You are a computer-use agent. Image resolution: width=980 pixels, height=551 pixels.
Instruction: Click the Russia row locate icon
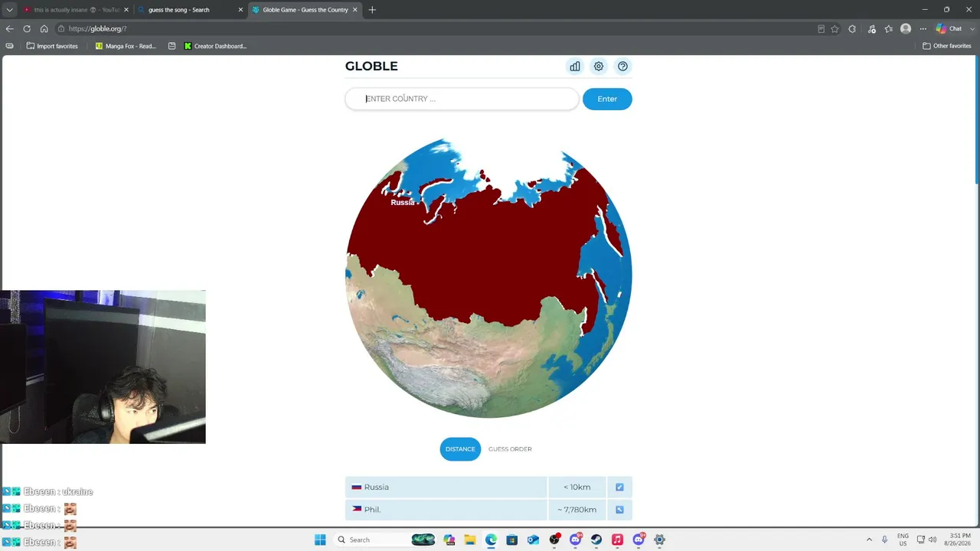[619, 487]
